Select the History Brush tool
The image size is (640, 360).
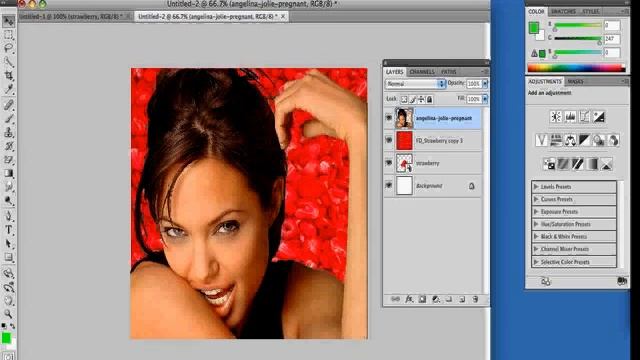point(9,146)
